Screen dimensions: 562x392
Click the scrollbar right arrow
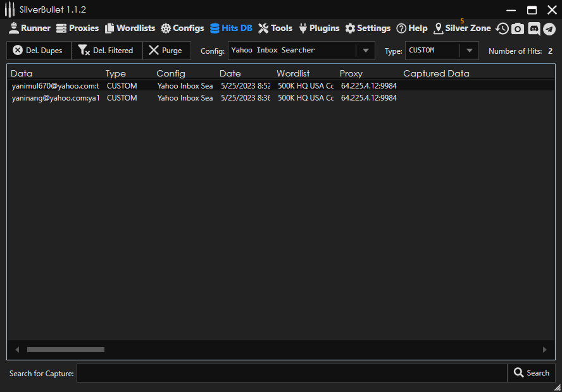544,350
